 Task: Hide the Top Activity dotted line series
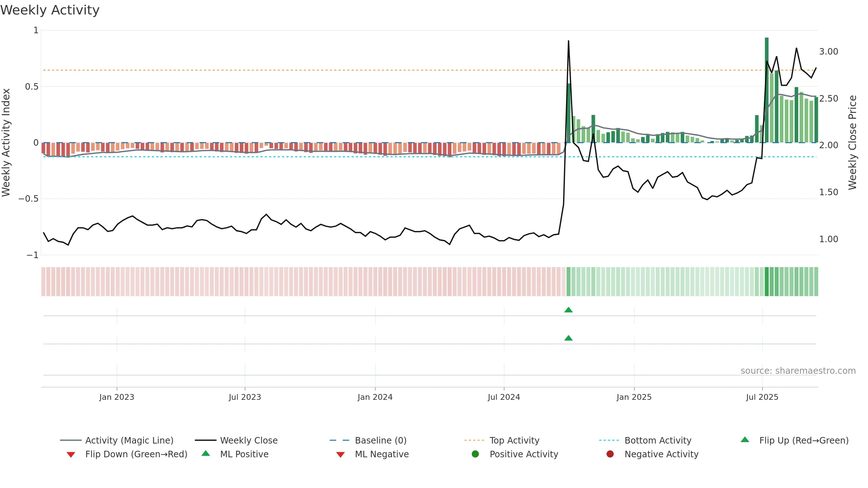click(502, 440)
